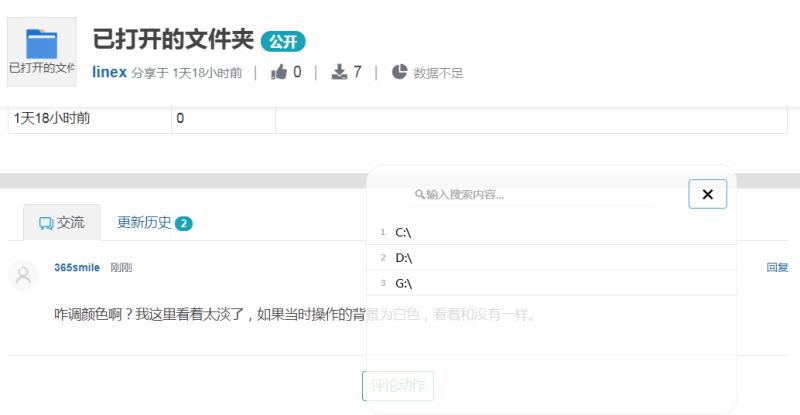Select the G:\ entry in the list

tap(552, 283)
